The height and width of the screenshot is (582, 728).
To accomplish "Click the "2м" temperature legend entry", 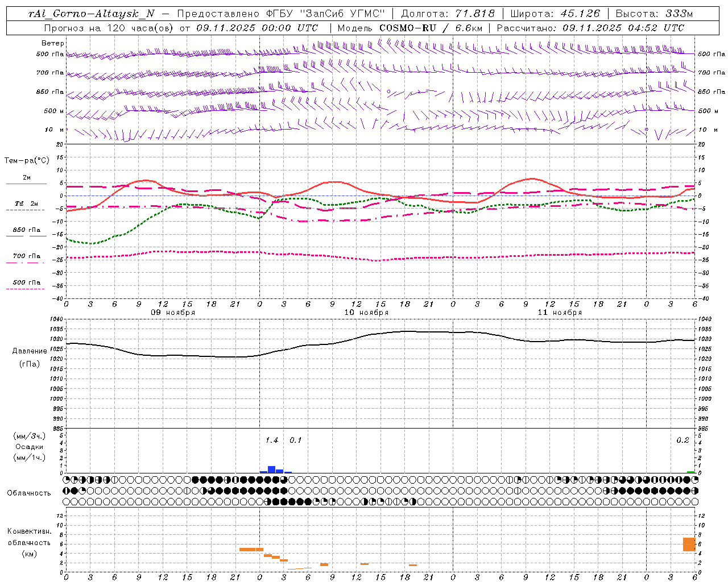I will (x=27, y=177).
